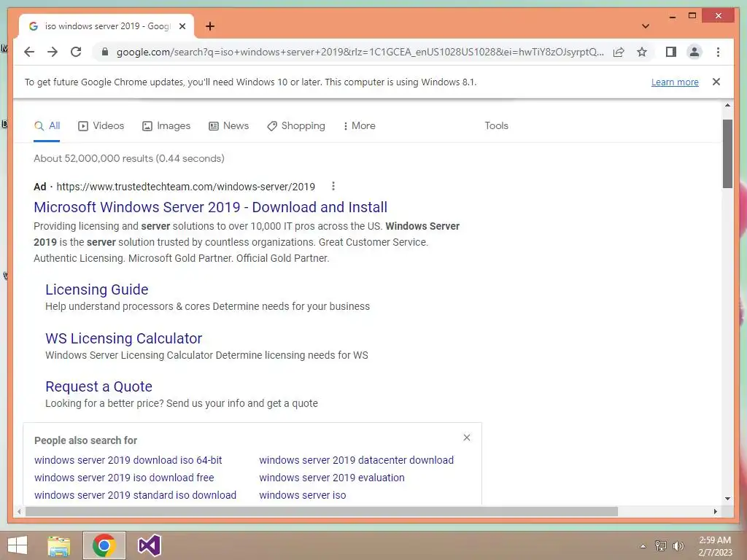Click the horizontal scrollbar thumb

point(322,511)
